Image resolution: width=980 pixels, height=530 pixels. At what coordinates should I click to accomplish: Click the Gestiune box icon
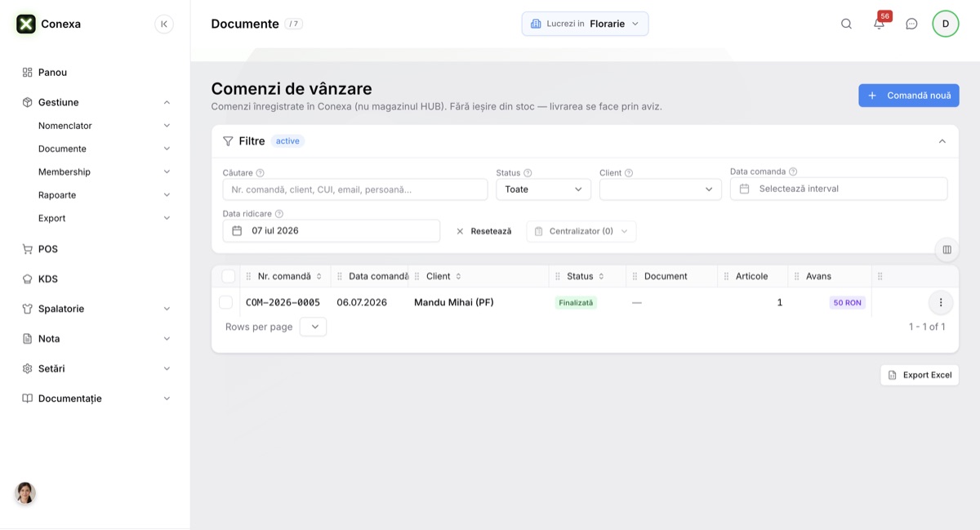[27, 102]
